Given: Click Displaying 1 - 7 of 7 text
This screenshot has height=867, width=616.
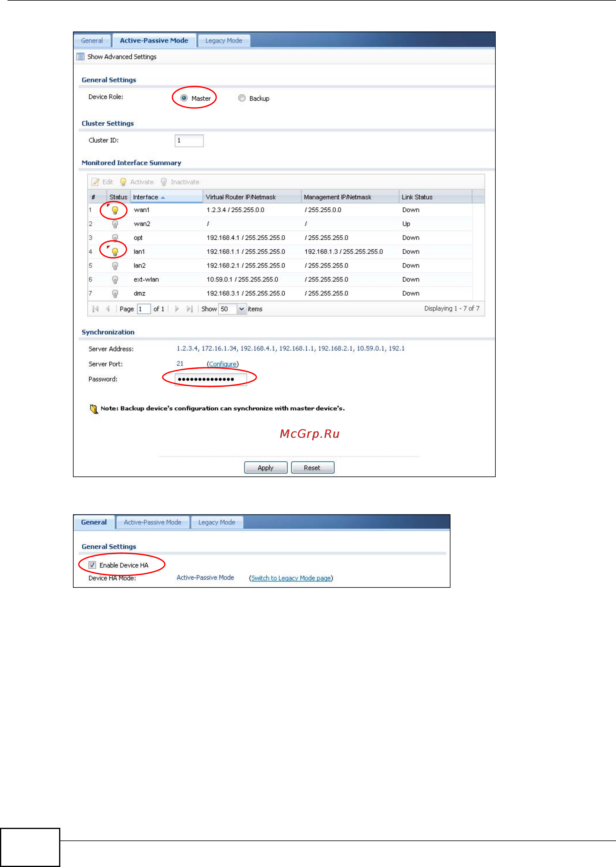Looking at the screenshot, I should [x=452, y=308].
